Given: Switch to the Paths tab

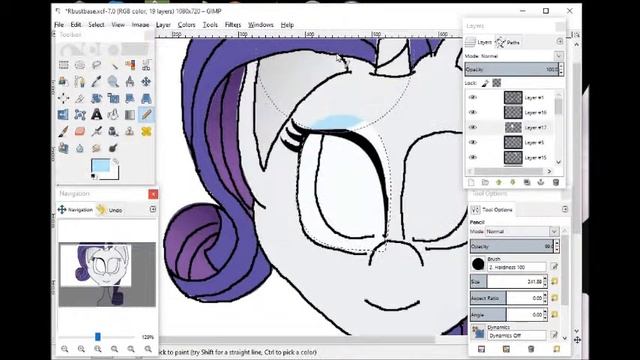Looking at the screenshot, I should click(x=508, y=42).
